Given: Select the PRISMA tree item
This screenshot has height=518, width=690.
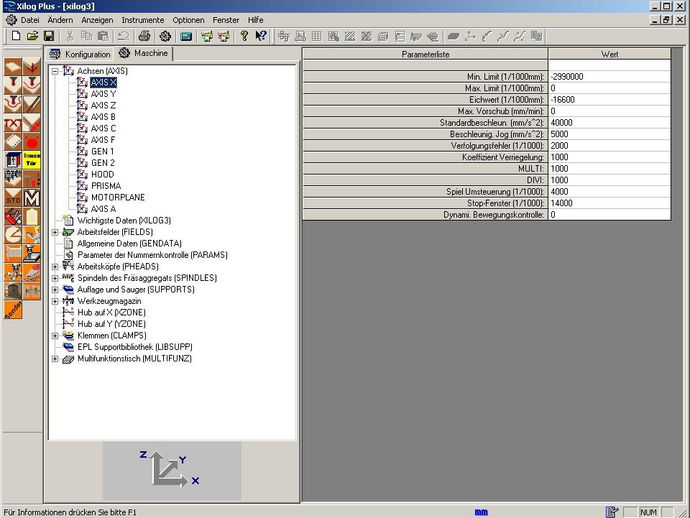Looking at the screenshot, I should (x=106, y=186).
